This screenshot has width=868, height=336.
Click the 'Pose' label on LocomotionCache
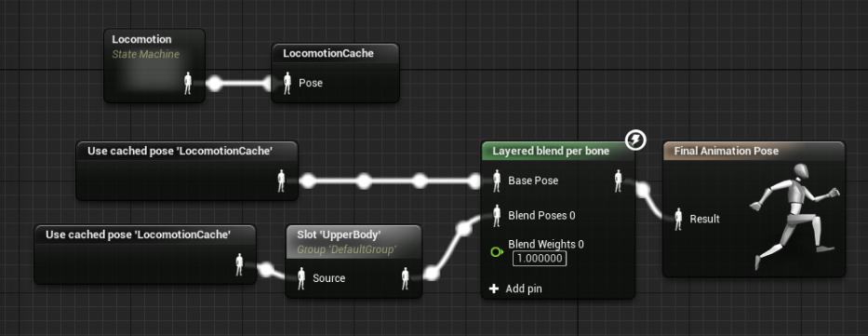point(311,84)
